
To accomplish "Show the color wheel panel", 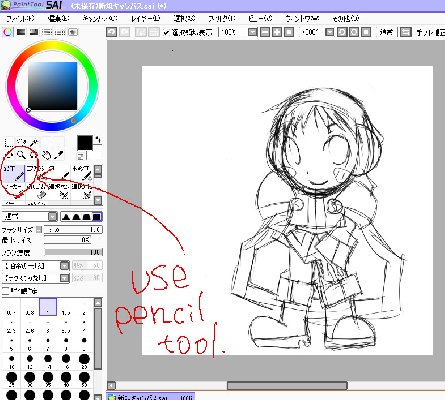I will pyautogui.click(x=7, y=32).
